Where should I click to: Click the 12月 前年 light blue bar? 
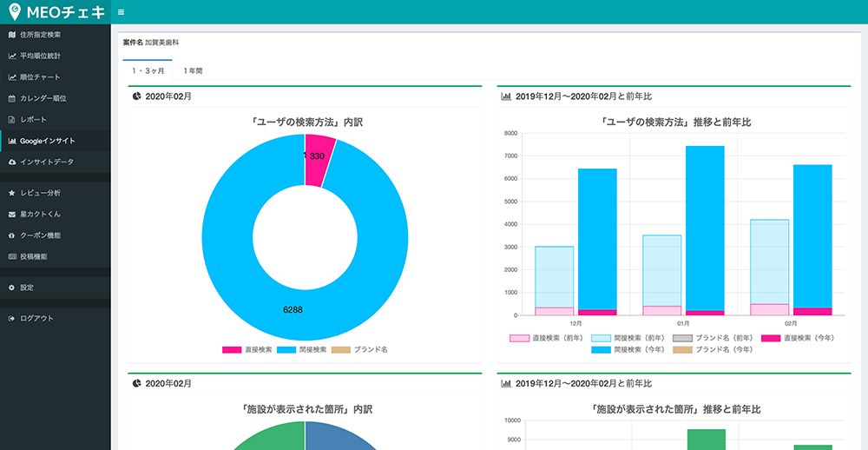[x=554, y=277]
